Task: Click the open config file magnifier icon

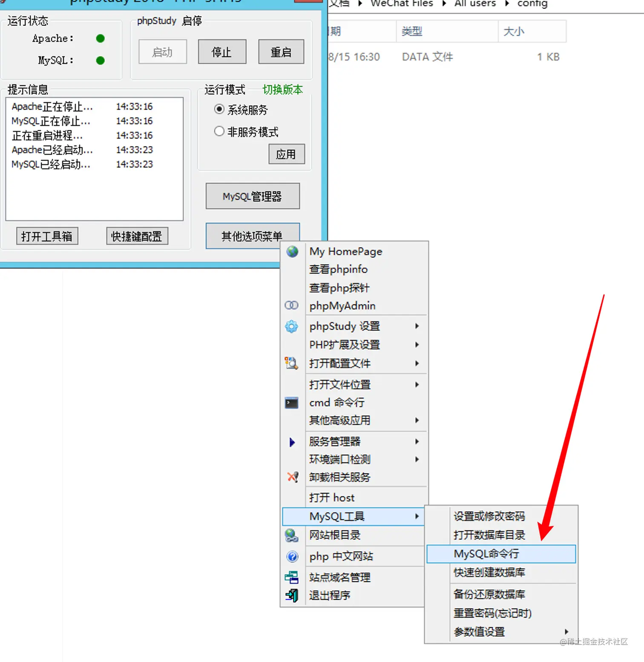Action: coord(291,363)
